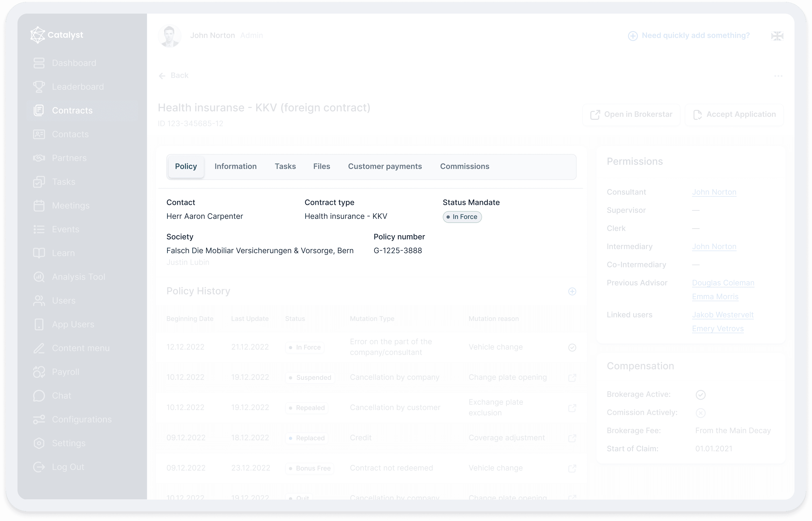Toggle the Brokerage Active checkmark

(701, 395)
